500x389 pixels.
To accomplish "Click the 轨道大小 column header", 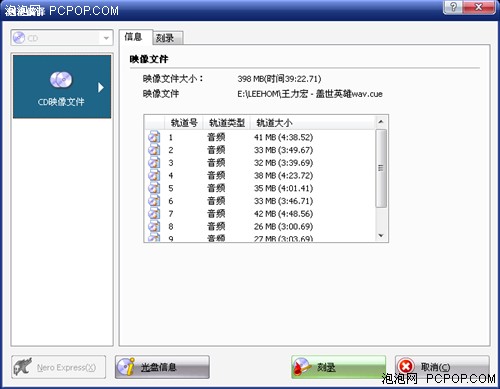I will (313, 123).
